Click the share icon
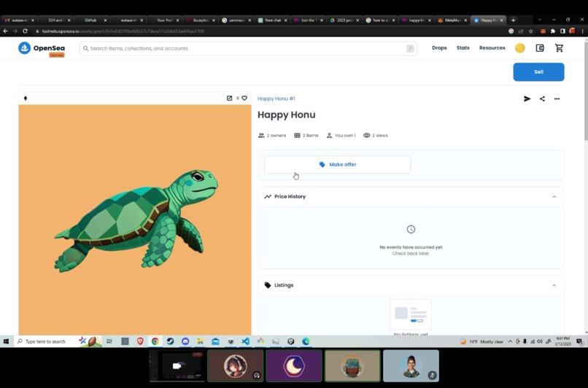 542,99
